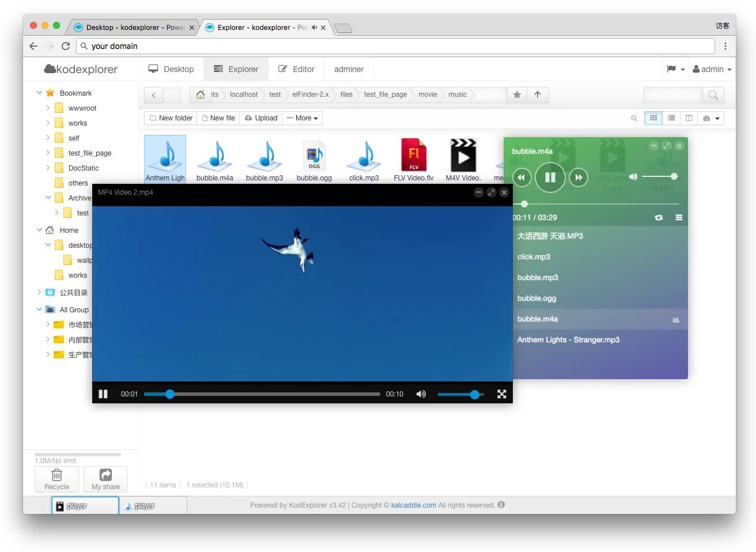Toggle repeat mode in the audio player

[659, 218]
